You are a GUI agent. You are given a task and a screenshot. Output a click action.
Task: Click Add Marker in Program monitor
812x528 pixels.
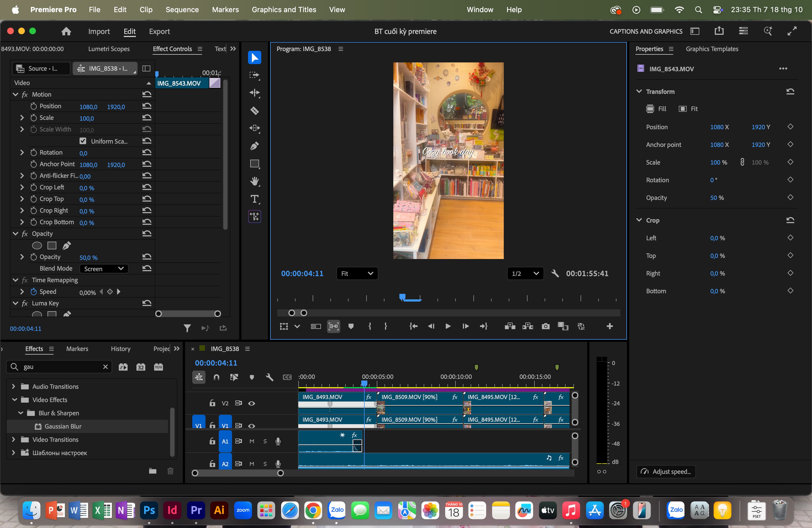coord(351,326)
